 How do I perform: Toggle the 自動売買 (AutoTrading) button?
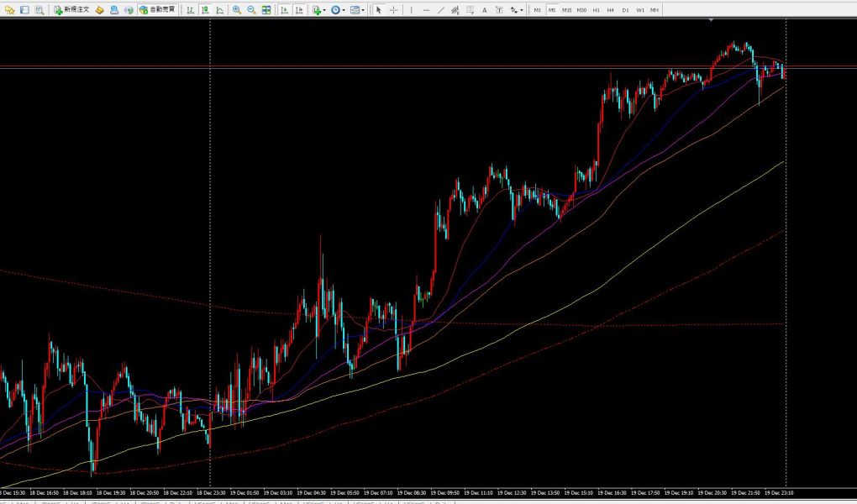(157, 10)
